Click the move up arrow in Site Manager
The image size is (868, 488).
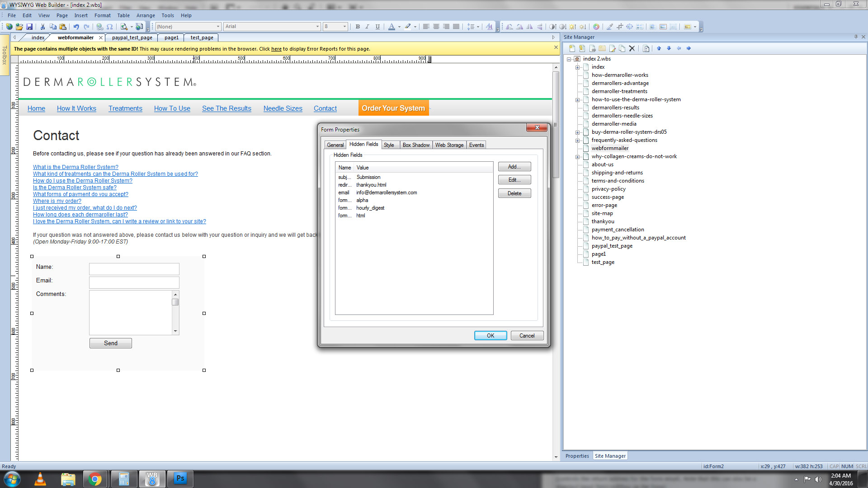coord(659,48)
